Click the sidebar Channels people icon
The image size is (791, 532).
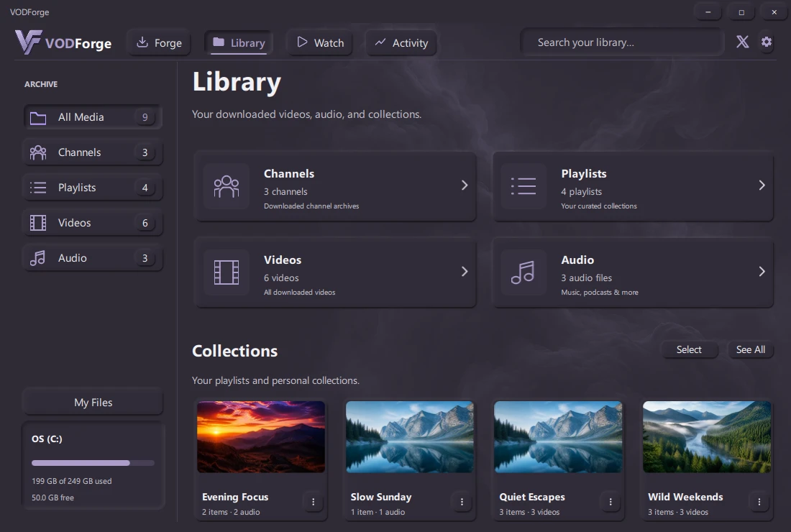[x=38, y=153]
